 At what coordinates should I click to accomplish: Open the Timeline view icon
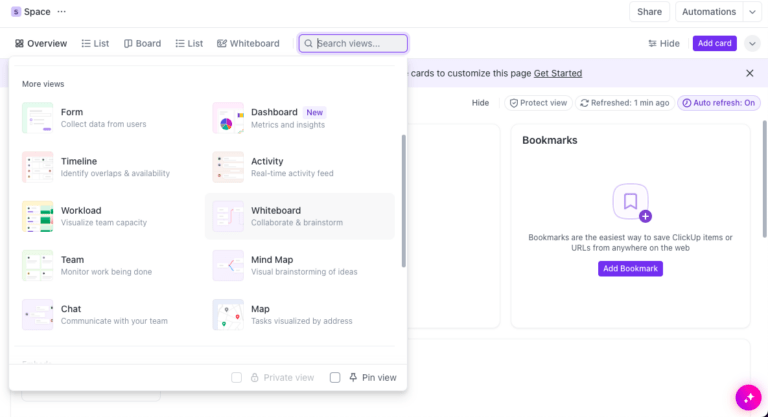point(38,167)
